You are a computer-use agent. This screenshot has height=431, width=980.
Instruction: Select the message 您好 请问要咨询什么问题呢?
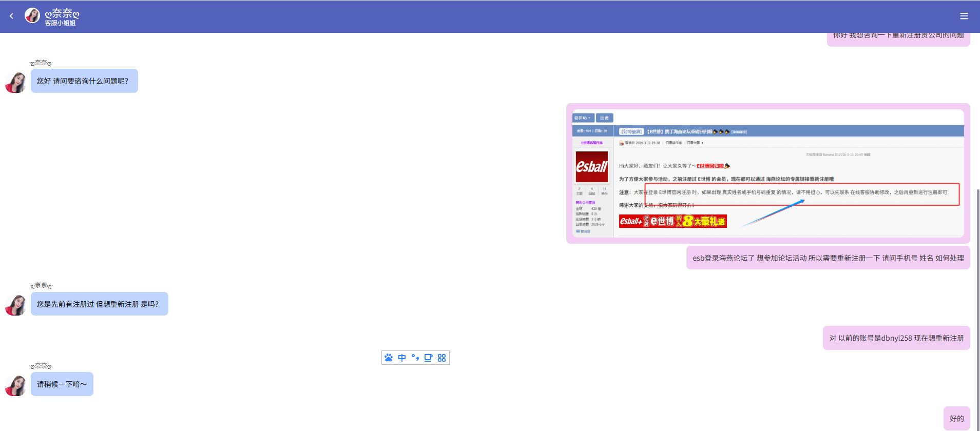[84, 81]
